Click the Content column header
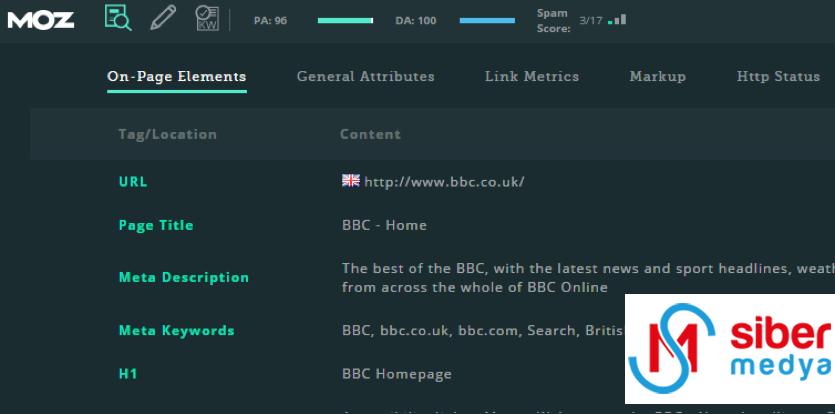 pyautogui.click(x=370, y=134)
